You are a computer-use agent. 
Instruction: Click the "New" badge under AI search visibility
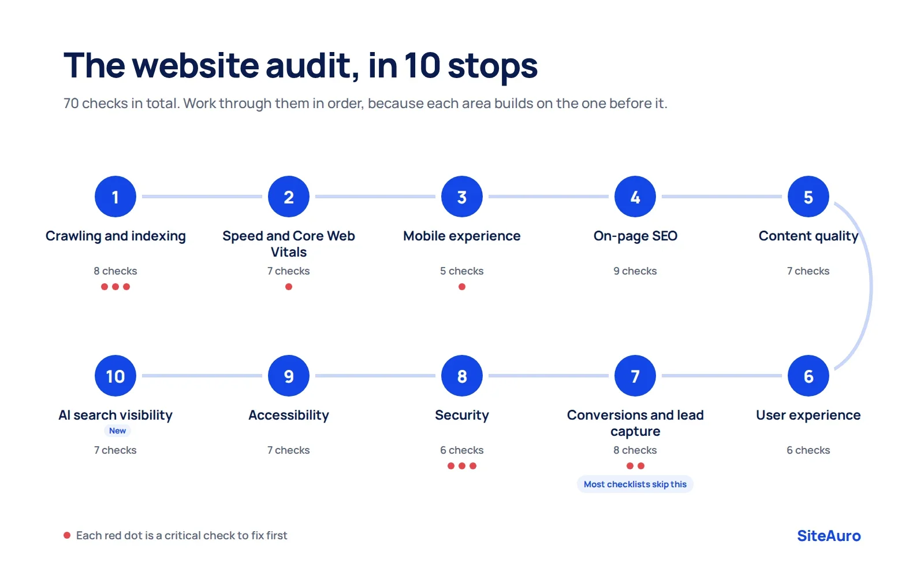click(x=117, y=431)
